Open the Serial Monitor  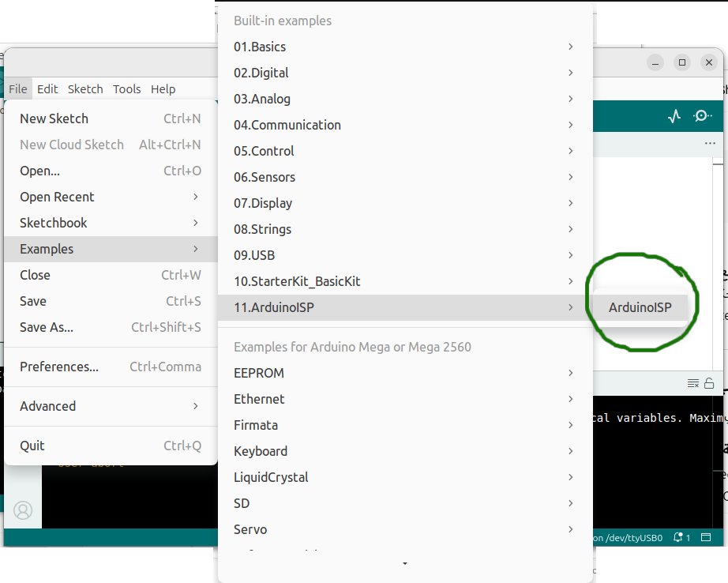point(701,116)
